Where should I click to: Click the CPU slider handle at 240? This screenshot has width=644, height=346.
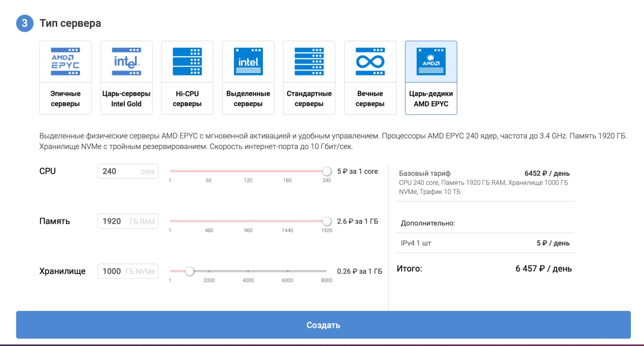click(x=327, y=171)
